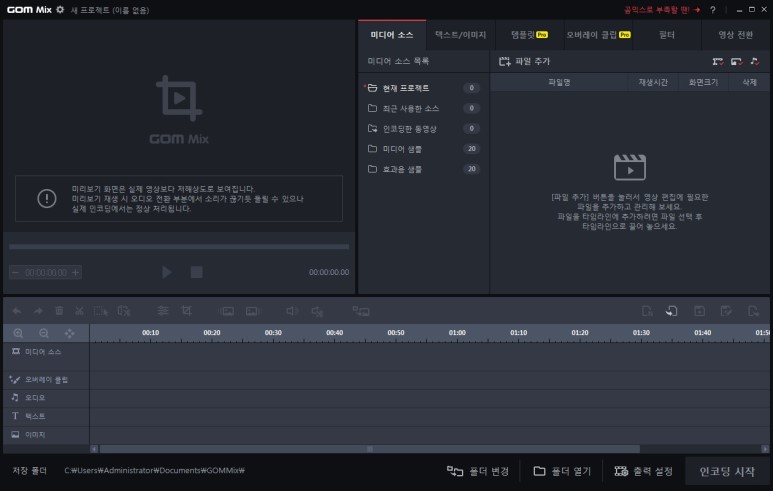Toggle image file filter icon in file list
The width and height of the screenshot is (773, 491).
(x=737, y=62)
